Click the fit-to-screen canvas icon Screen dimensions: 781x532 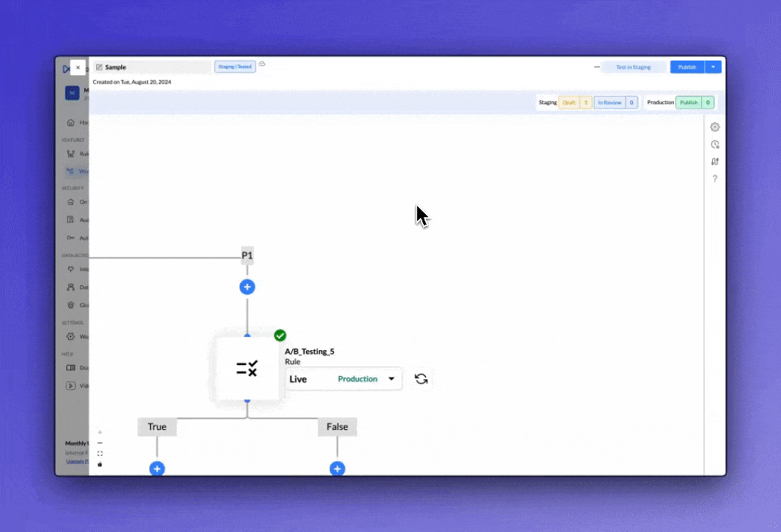[x=100, y=454]
